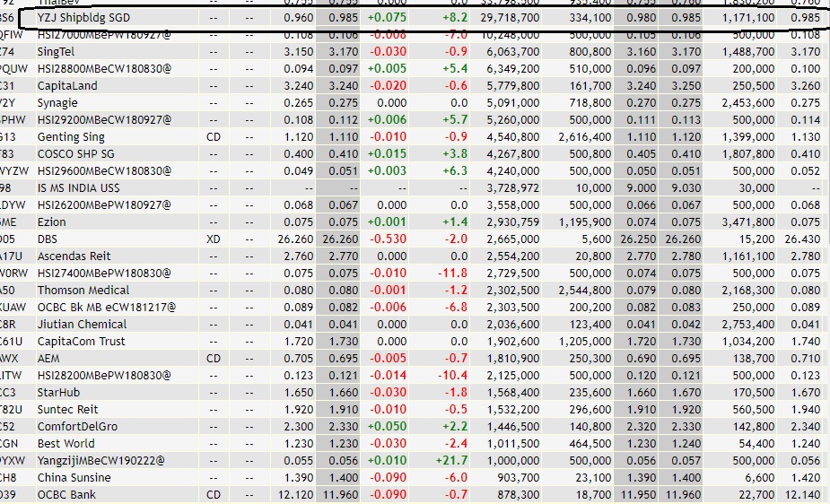Select SingTel volume 6,063,700

(513, 52)
